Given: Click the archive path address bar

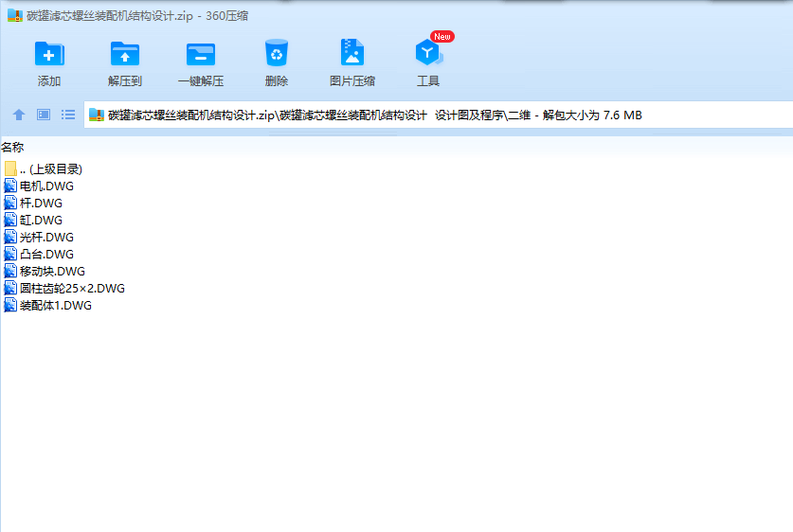Looking at the screenshot, I should click(438, 115).
